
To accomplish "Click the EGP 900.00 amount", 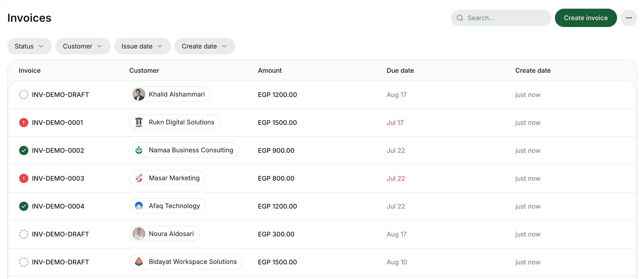I will point(276,150).
